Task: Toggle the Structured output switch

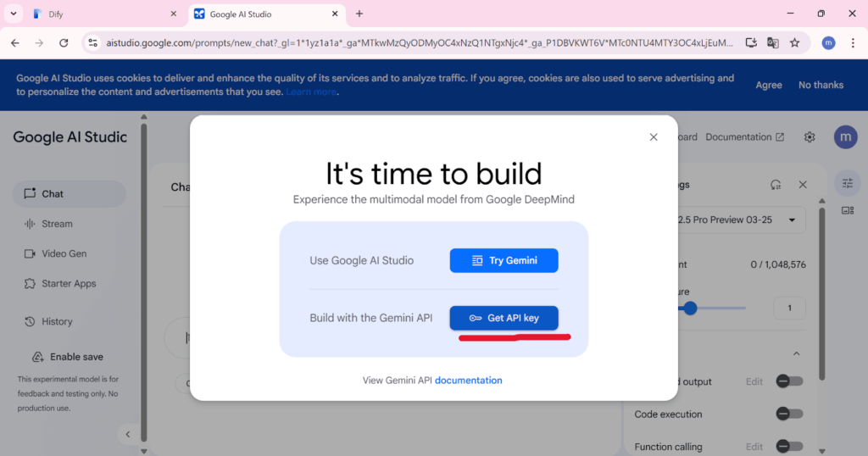Action: 789,381
